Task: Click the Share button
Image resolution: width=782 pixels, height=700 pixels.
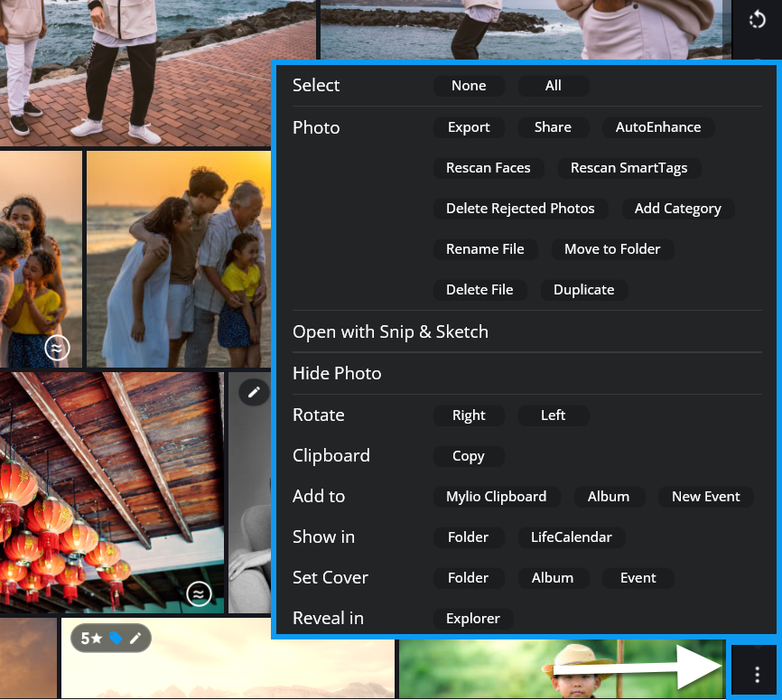Action: coord(553,127)
